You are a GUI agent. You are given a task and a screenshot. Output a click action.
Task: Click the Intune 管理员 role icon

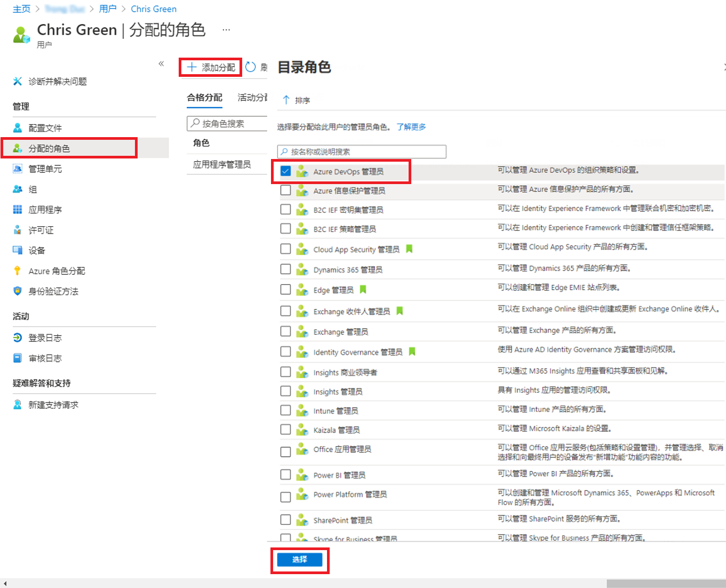point(302,410)
